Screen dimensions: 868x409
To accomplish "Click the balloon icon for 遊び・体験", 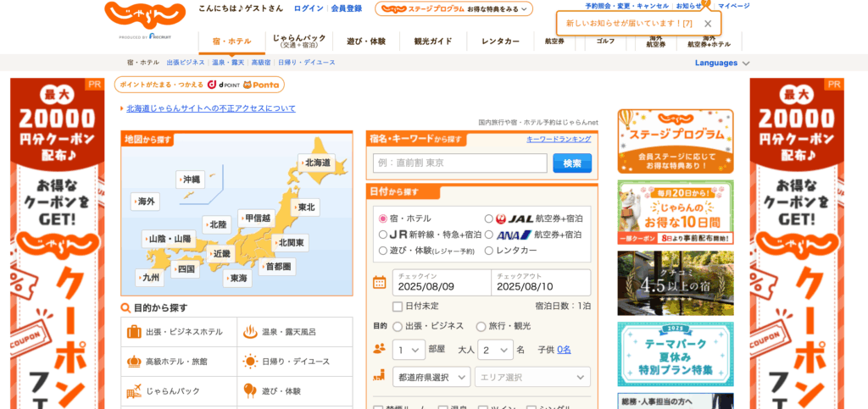I will click(x=250, y=391).
